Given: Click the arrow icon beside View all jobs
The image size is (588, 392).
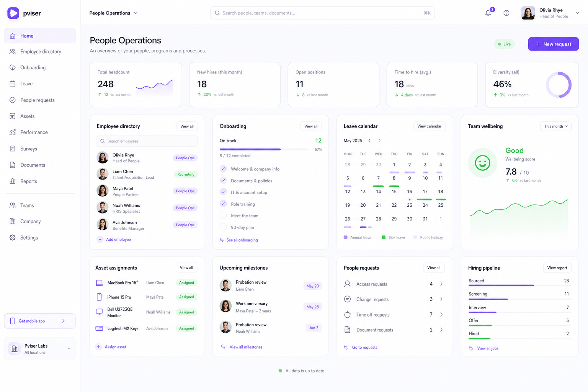Looking at the screenshot, I should click(x=471, y=348).
